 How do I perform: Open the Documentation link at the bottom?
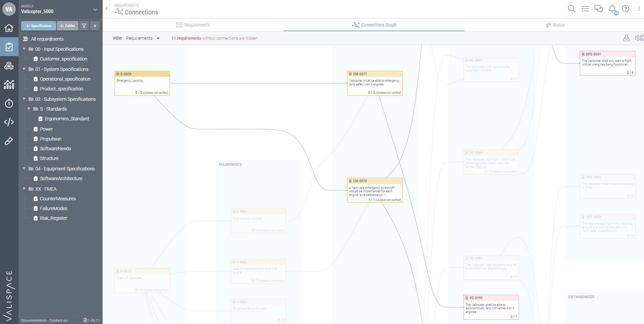33,320
